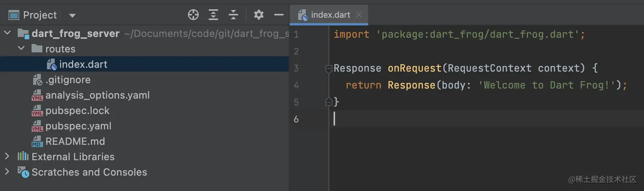Click line number 4 in gutter
Image resolution: width=644 pixels, height=191 pixels.
(x=296, y=86)
